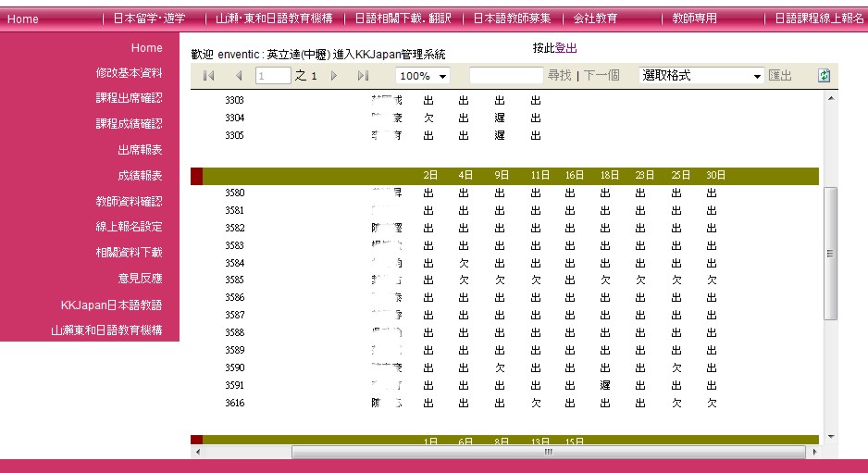Open 教師専用 top menu

694,19
